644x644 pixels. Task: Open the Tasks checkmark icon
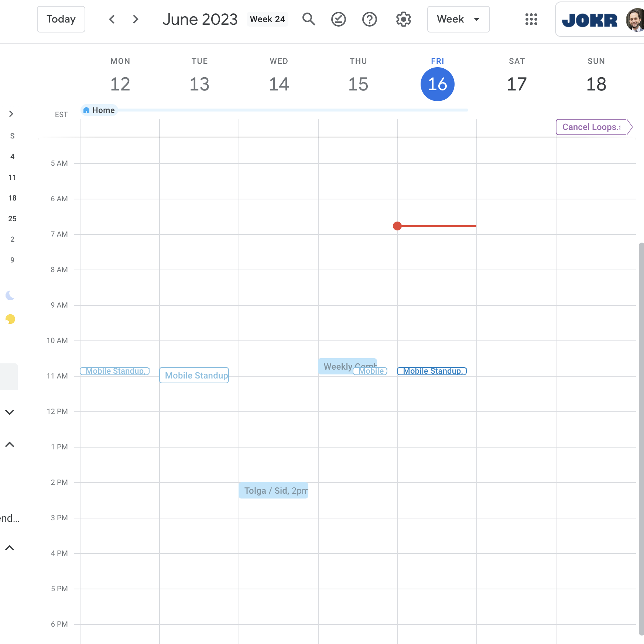pos(338,19)
